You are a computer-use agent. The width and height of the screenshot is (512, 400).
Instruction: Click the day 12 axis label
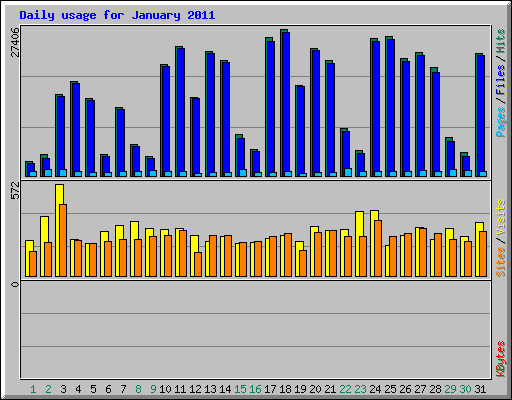point(195,389)
